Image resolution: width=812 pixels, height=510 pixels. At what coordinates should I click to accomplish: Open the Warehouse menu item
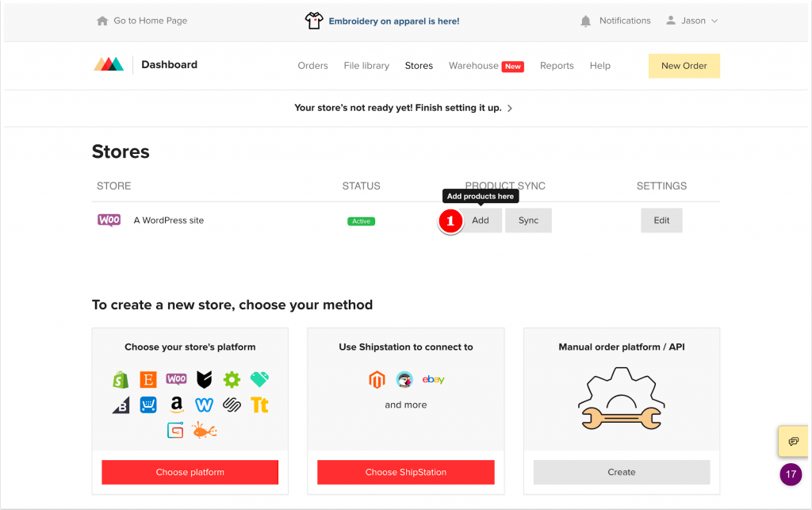click(473, 66)
